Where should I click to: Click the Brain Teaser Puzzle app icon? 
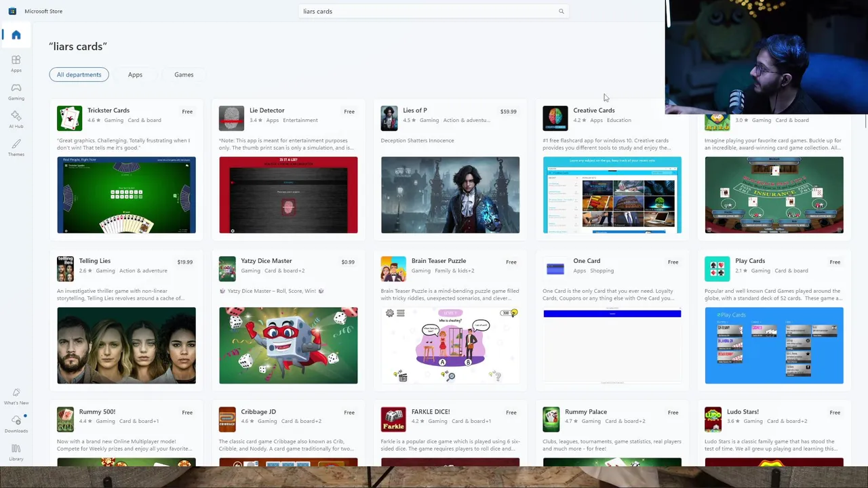(x=393, y=268)
